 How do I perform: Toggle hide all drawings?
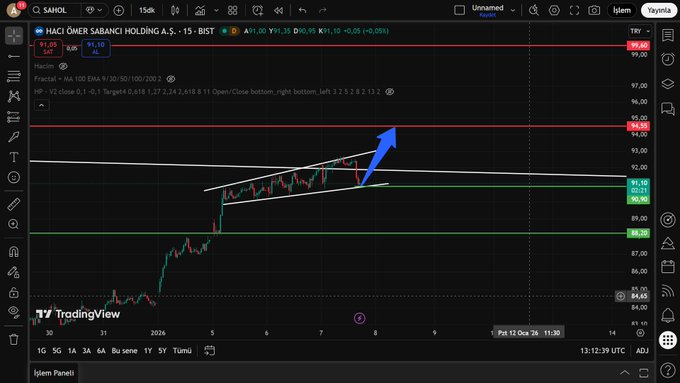tap(14, 312)
